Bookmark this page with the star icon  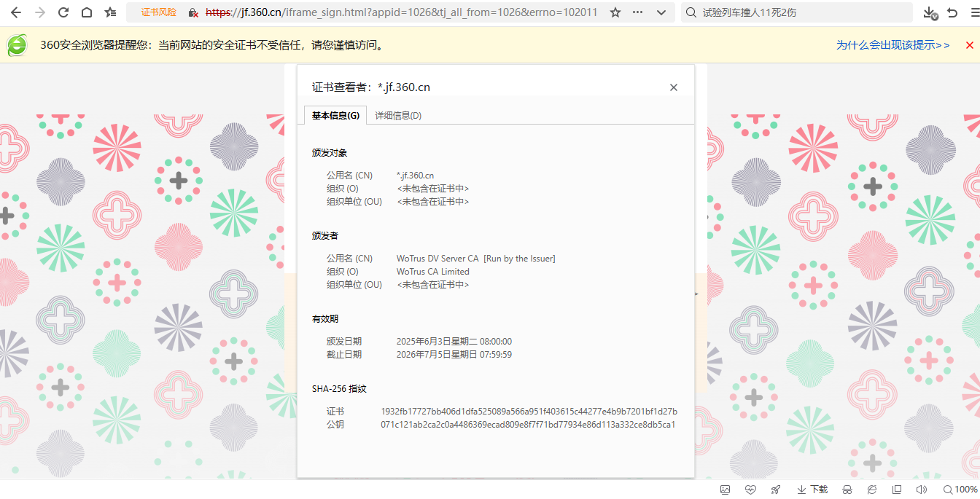point(615,12)
